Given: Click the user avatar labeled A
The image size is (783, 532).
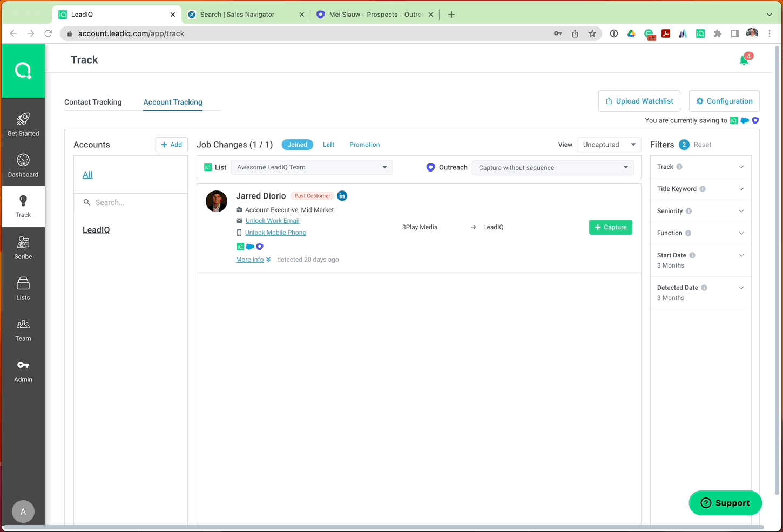Looking at the screenshot, I should [x=23, y=511].
